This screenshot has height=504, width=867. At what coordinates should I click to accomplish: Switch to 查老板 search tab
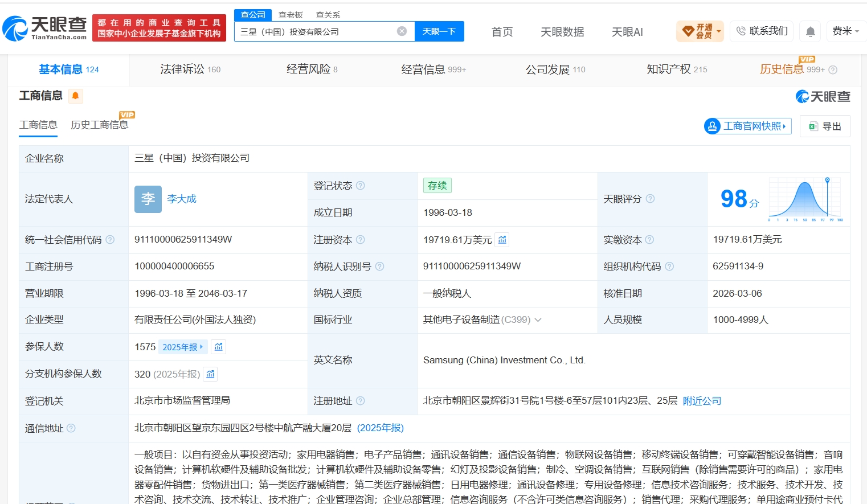(x=291, y=15)
